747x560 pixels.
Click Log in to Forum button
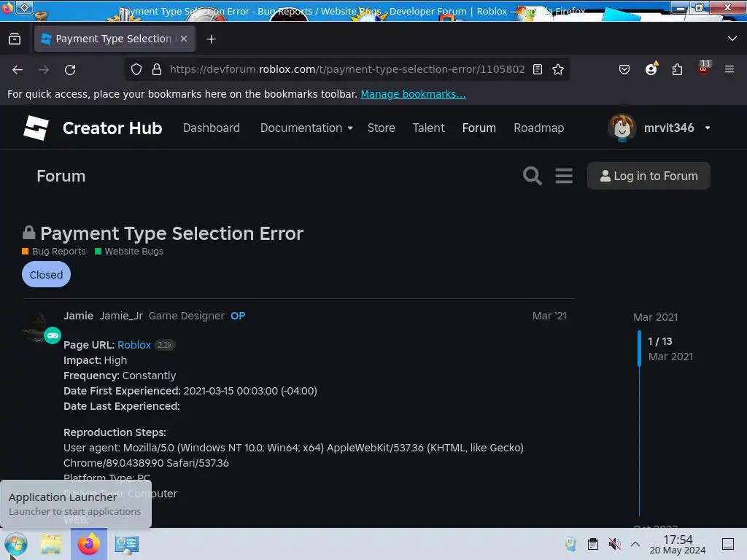(x=649, y=176)
